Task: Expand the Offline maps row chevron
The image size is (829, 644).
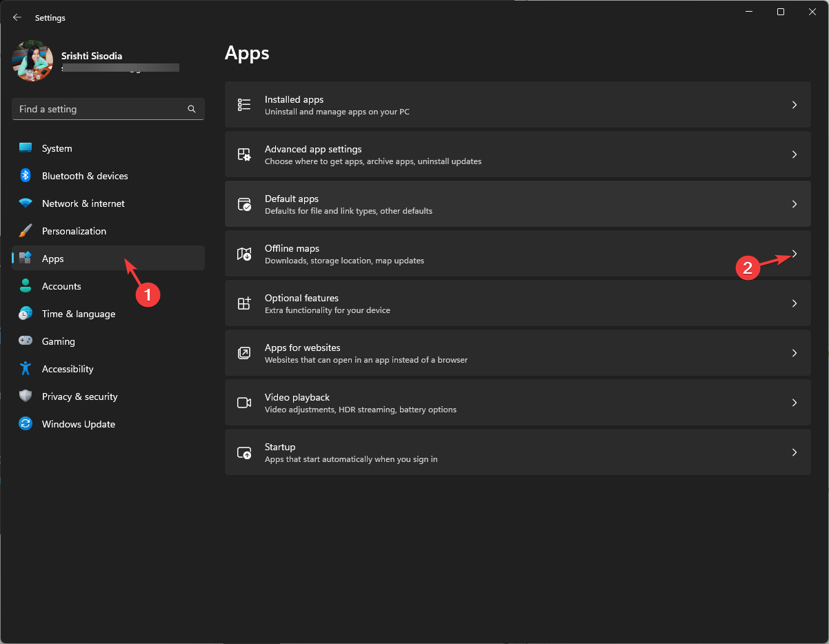Action: (794, 254)
